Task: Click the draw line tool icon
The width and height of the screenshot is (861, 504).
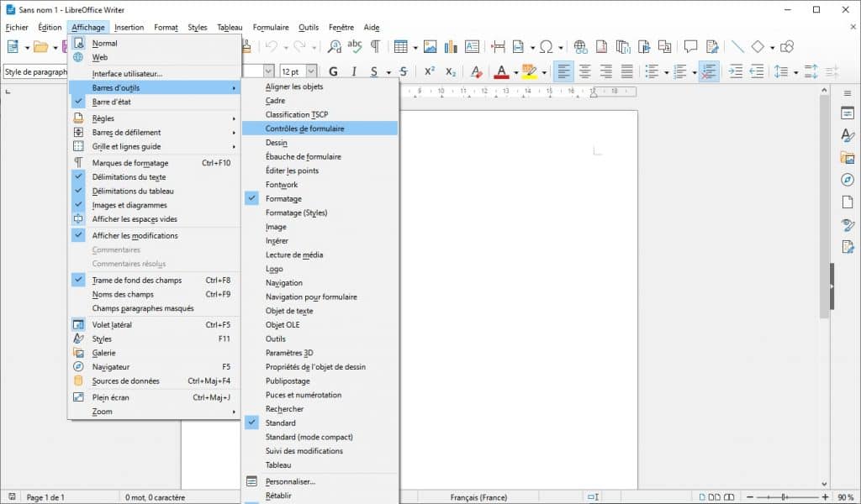Action: [x=737, y=46]
